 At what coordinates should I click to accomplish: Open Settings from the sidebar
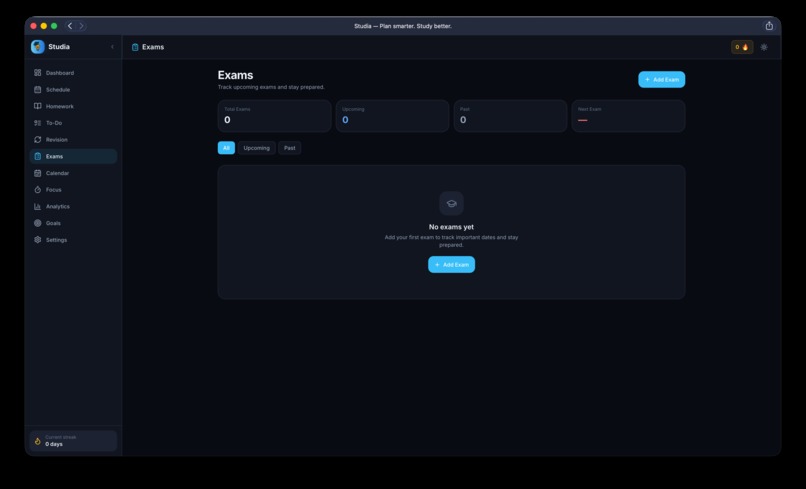click(73, 240)
